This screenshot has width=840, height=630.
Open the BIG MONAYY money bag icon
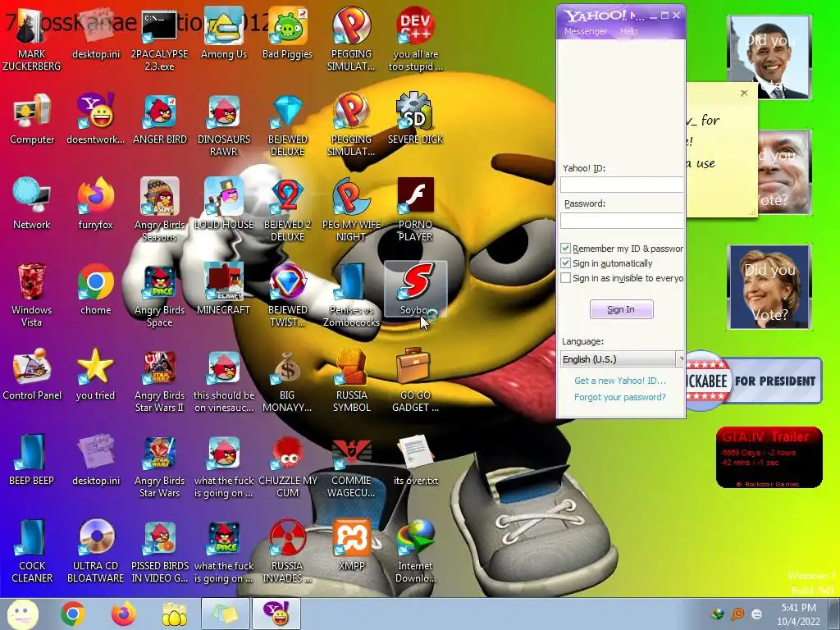click(287, 380)
